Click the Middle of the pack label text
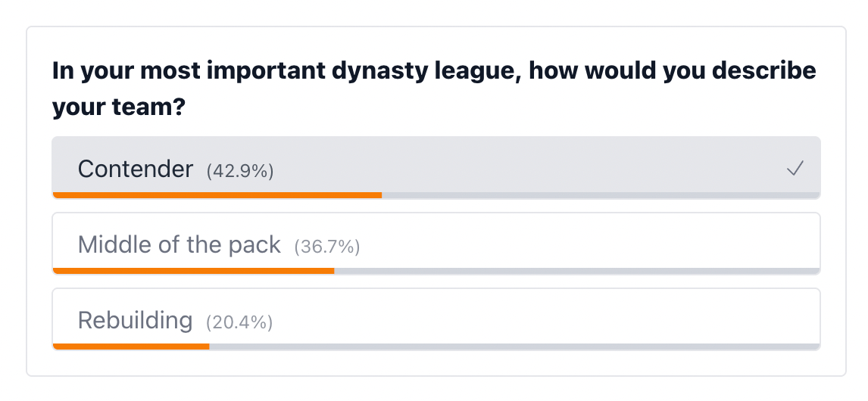868x401 pixels. click(x=180, y=244)
